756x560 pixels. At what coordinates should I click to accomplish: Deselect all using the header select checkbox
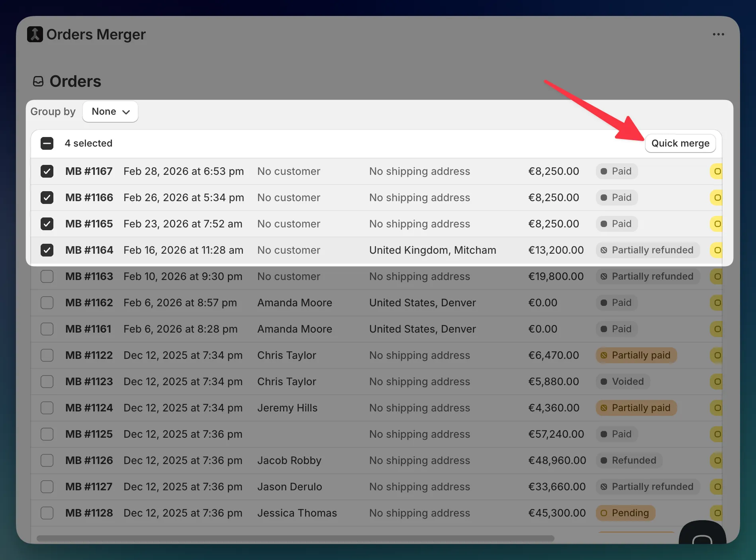click(47, 143)
